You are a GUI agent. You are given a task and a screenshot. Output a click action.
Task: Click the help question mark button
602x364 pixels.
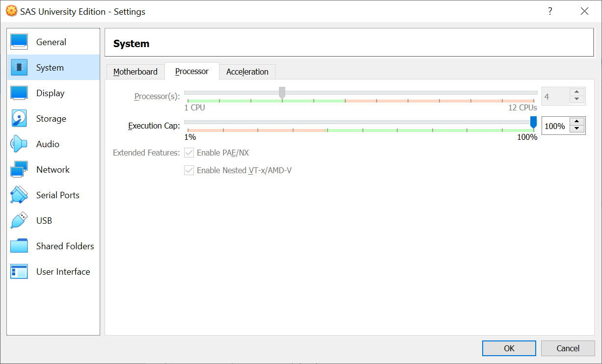[x=550, y=11]
